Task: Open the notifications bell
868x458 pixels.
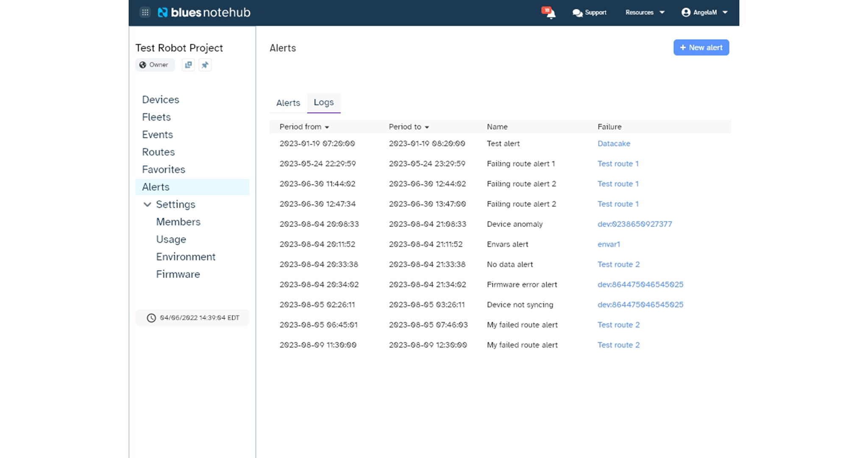Action: point(549,13)
